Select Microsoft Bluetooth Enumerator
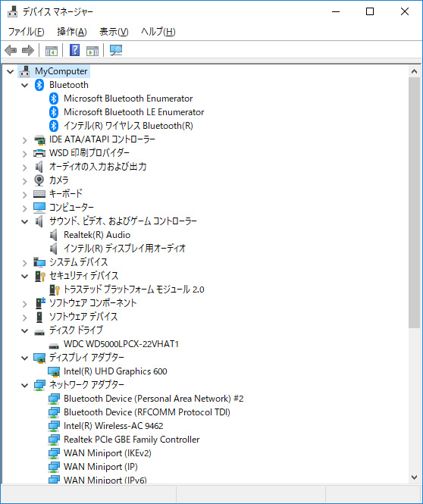This screenshot has height=504, width=423. [128, 99]
